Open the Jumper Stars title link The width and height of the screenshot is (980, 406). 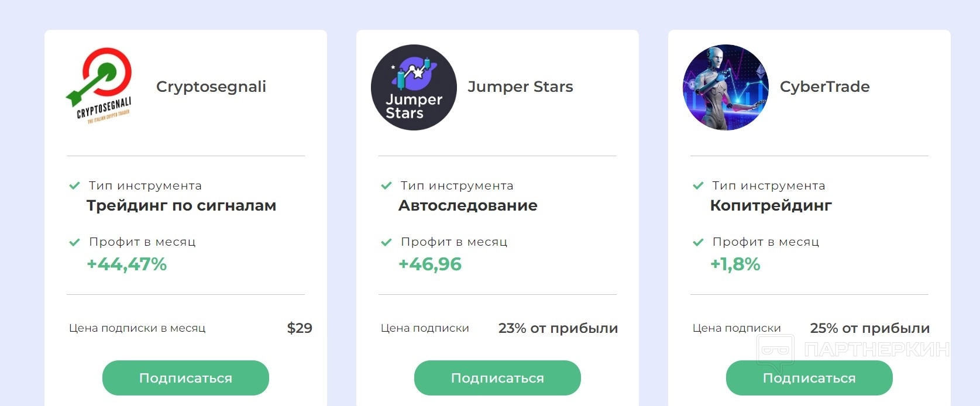pyautogui.click(x=520, y=87)
